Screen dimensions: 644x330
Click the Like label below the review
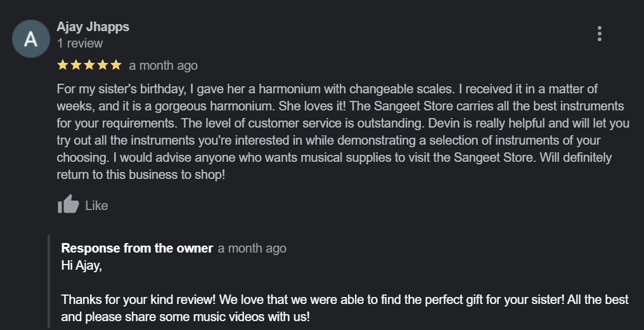tap(96, 206)
